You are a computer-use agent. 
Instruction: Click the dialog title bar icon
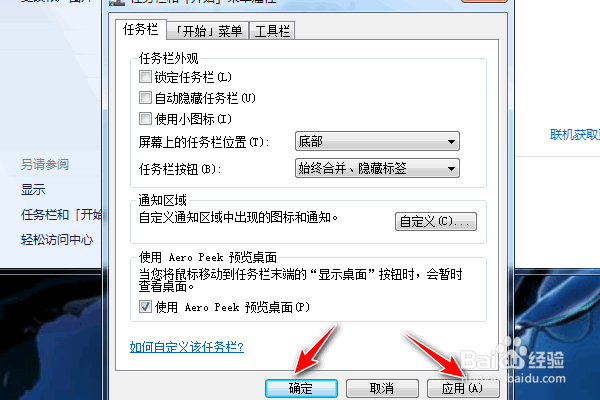point(117,2)
